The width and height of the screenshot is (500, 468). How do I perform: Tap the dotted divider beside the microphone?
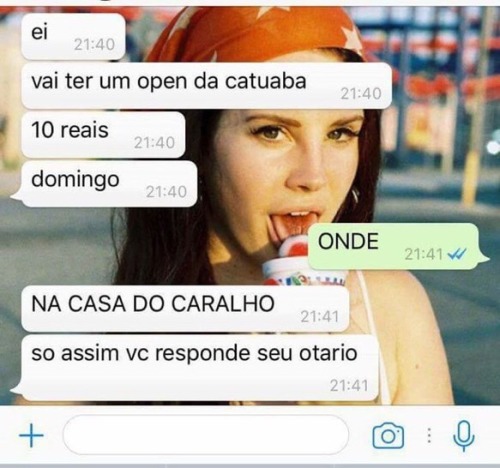429,435
